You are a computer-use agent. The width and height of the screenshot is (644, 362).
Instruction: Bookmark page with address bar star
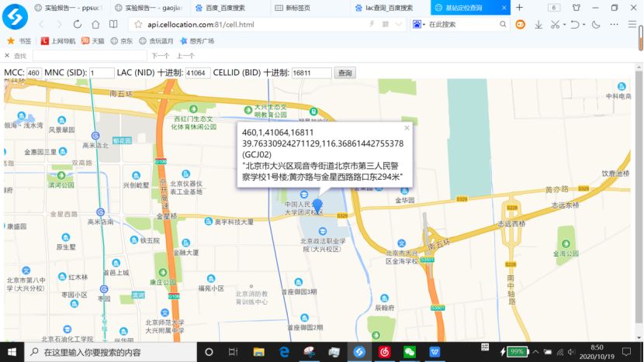tap(138, 25)
